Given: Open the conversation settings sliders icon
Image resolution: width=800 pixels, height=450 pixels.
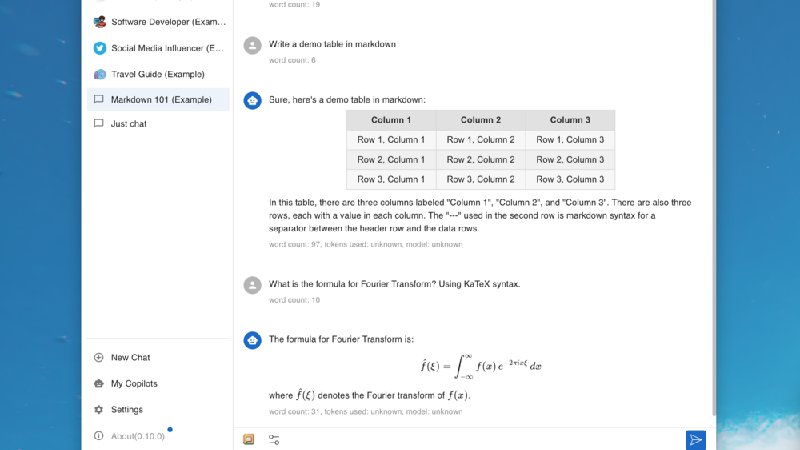Looking at the screenshot, I should (x=274, y=439).
